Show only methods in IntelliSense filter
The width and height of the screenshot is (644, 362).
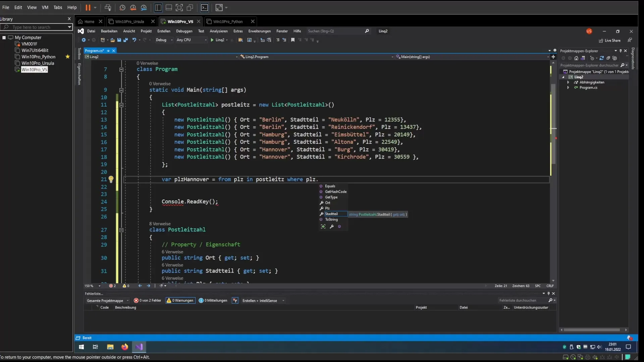point(339,227)
